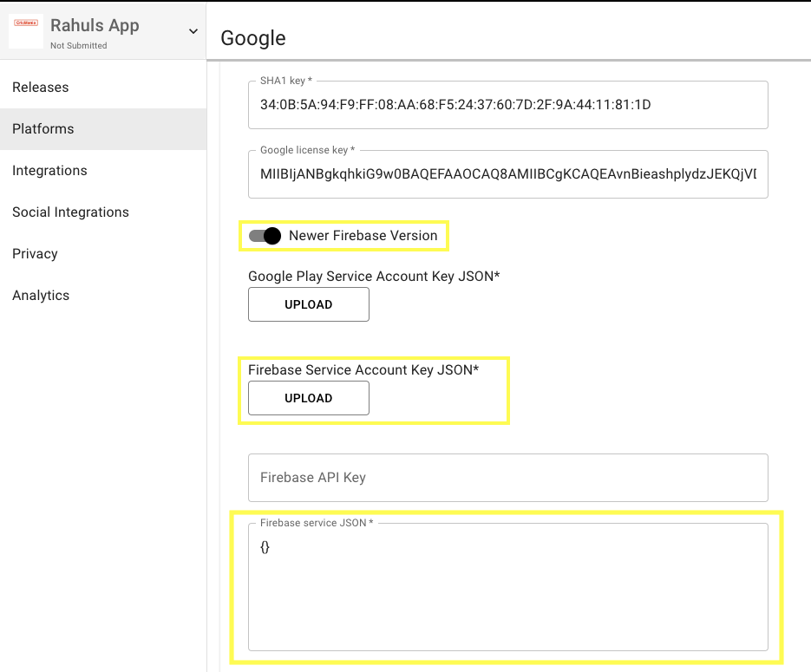Navigate to Privacy section

click(103, 254)
